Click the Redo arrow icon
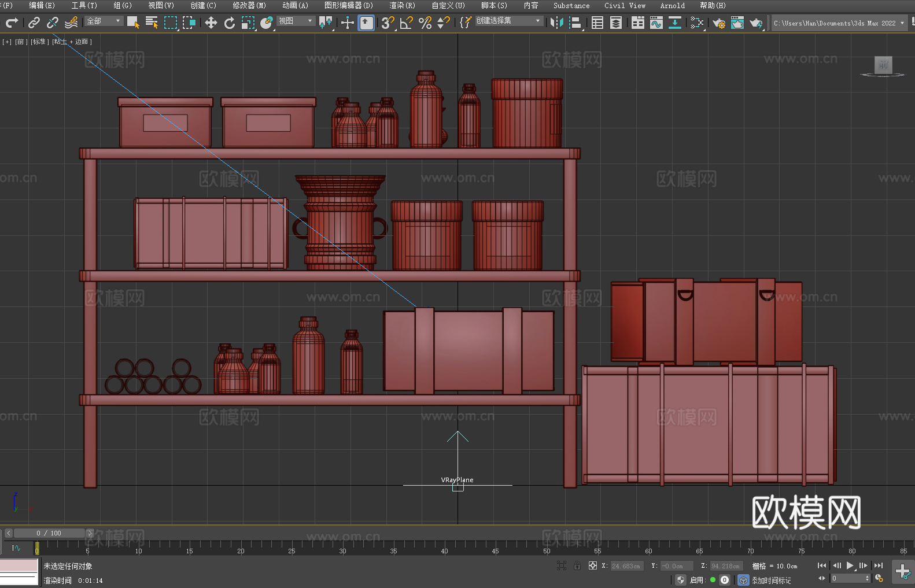Image resolution: width=915 pixels, height=588 pixels. 12,23
